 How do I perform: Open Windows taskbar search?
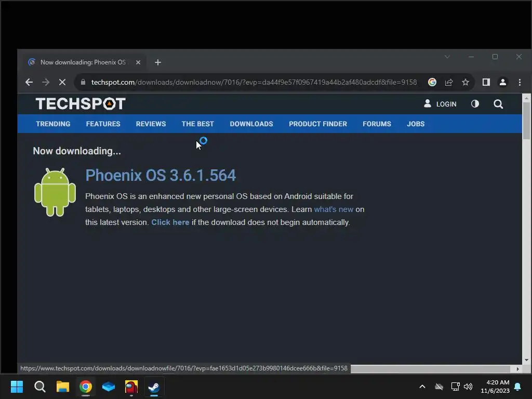tap(39, 387)
